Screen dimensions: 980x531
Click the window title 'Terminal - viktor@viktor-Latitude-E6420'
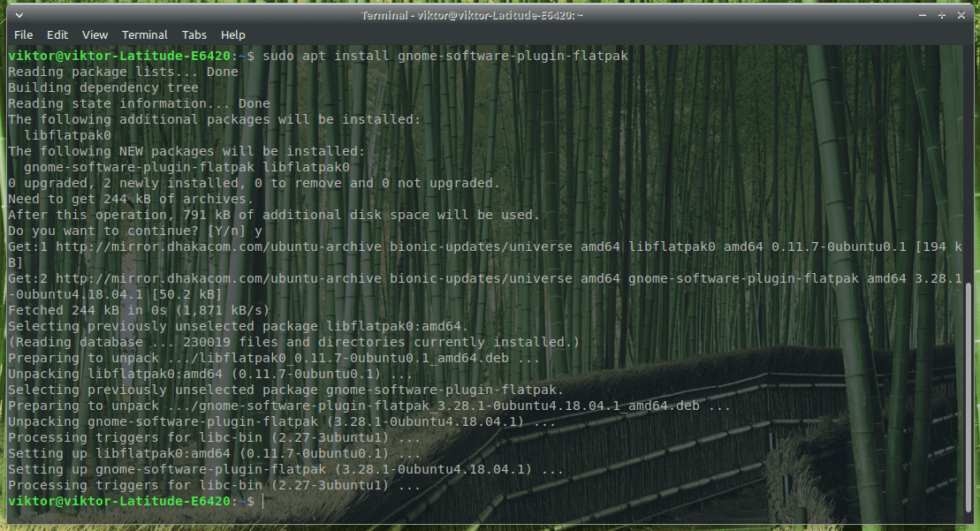coord(472,15)
